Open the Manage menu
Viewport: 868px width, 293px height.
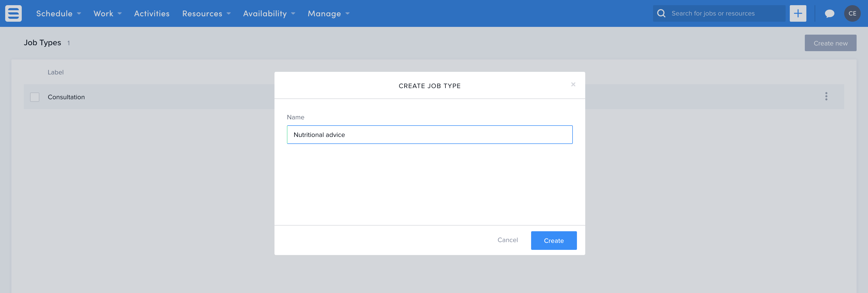point(328,13)
